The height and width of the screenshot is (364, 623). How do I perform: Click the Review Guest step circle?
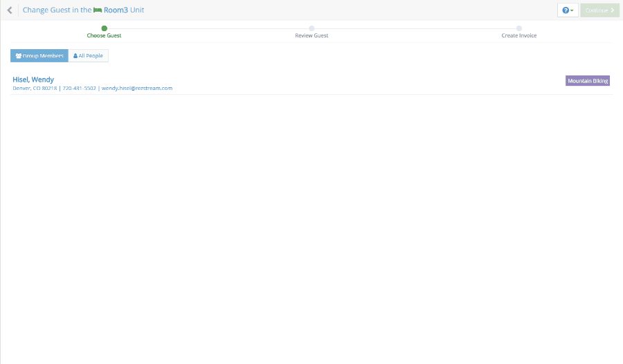[311, 28]
